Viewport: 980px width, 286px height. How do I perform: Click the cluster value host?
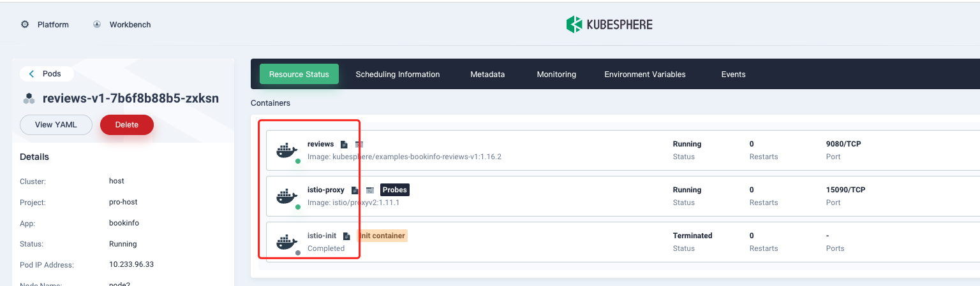(x=117, y=181)
